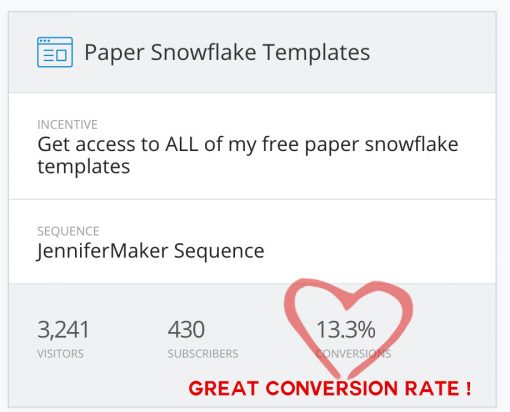Click the landing page icon beside the title

pos(55,52)
